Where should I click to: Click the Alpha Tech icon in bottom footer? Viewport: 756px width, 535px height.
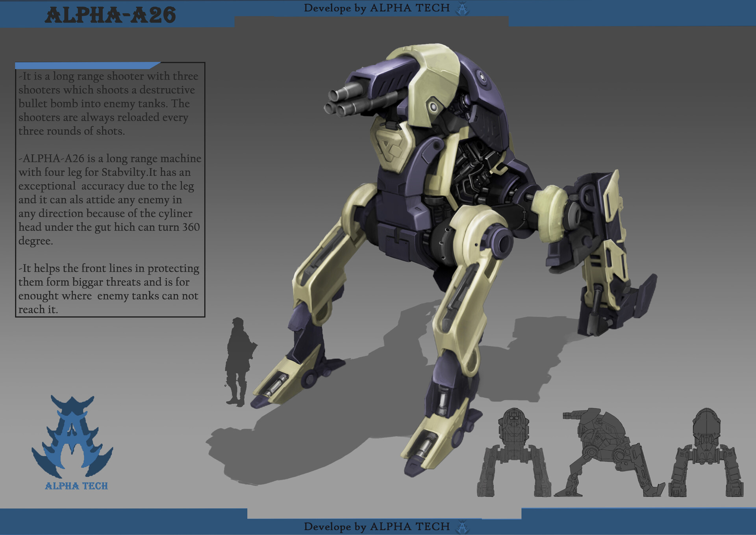pyautogui.click(x=463, y=526)
